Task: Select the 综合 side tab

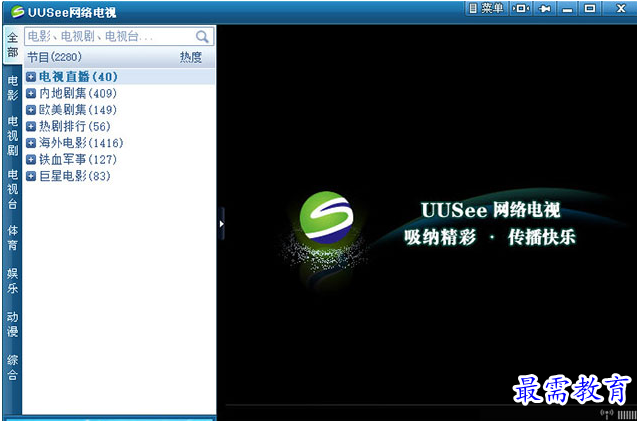Action: click(x=13, y=368)
